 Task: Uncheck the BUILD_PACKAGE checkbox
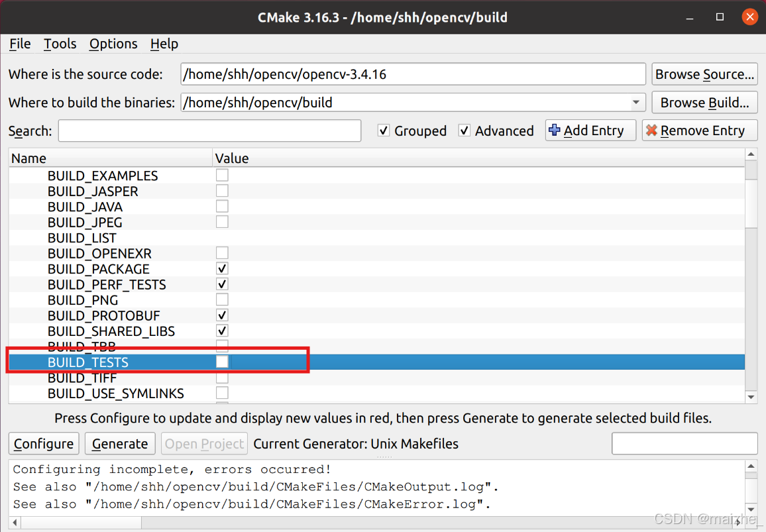222,269
